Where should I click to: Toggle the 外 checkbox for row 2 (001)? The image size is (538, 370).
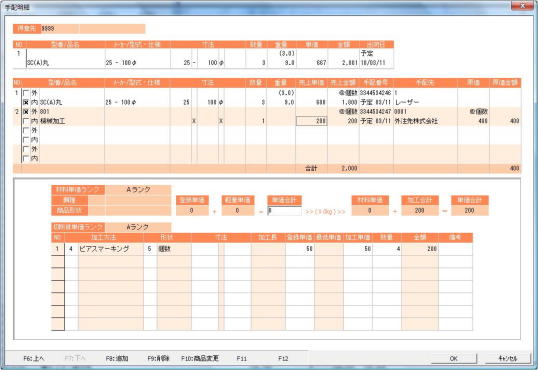point(26,112)
